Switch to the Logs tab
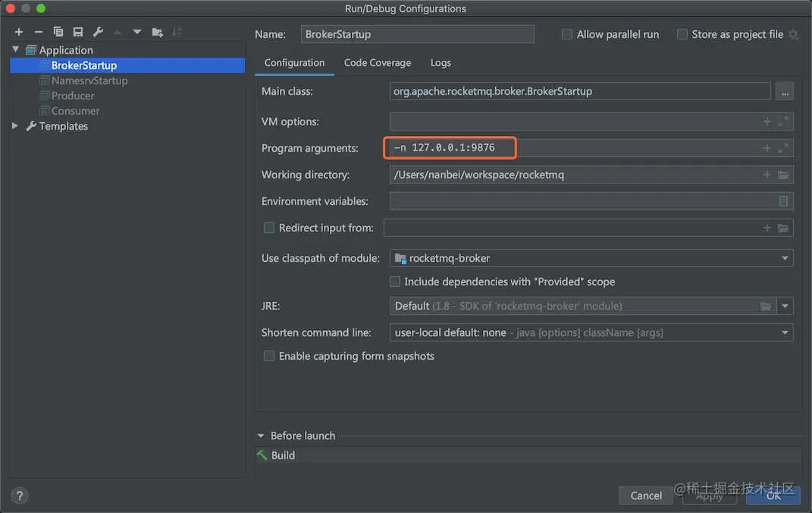The height and width of the screenshot is (513, 812). (440, 63)
